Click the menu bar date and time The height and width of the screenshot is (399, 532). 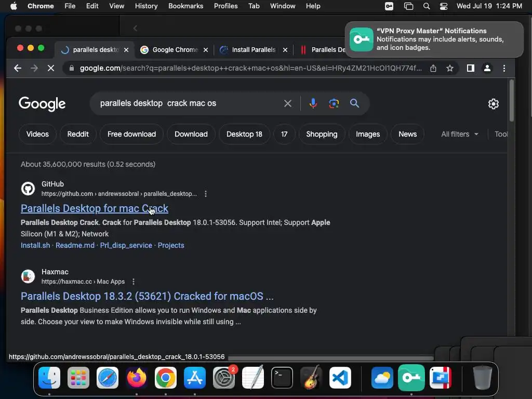click(x=489, y=6)
